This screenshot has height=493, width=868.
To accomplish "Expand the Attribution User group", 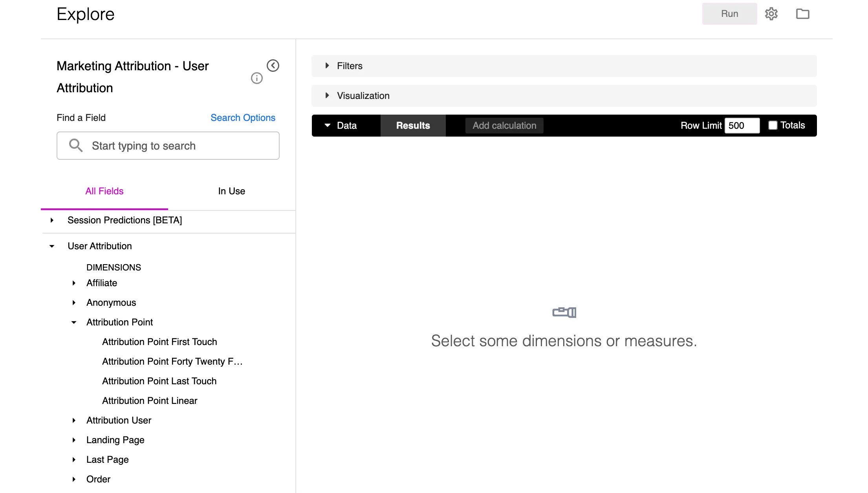I will tap(74, 420).
